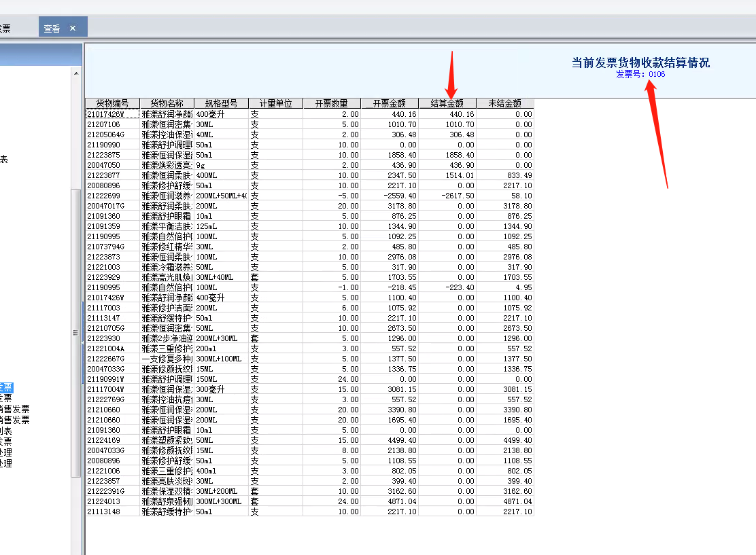Click the left panel vertical scrollbar thumb
This screenshot has width=756, height=555.
pyautogui.click(x=75, y=332)
